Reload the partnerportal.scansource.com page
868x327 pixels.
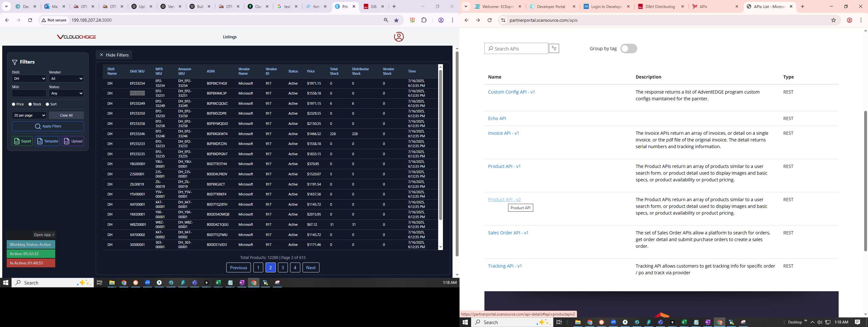coord(490,20)
